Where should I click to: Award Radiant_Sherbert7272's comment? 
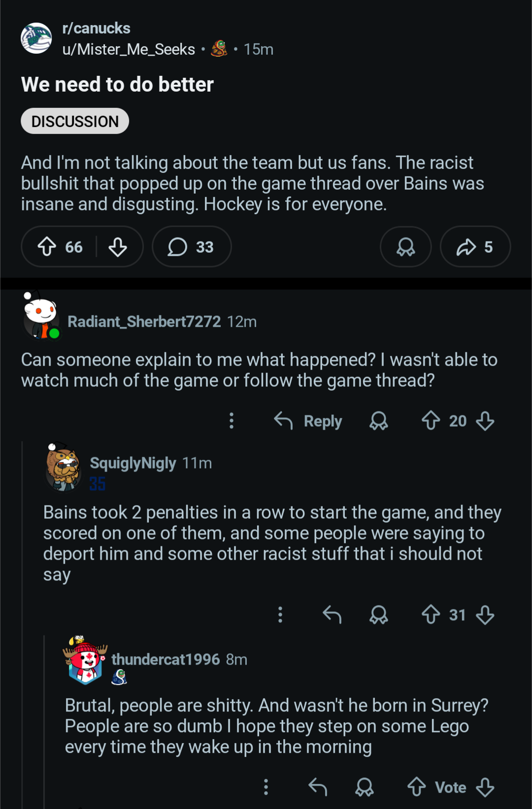tap(379, 421)
